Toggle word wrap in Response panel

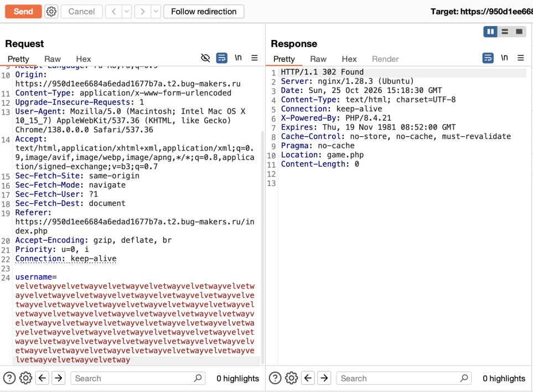(488, 58)
